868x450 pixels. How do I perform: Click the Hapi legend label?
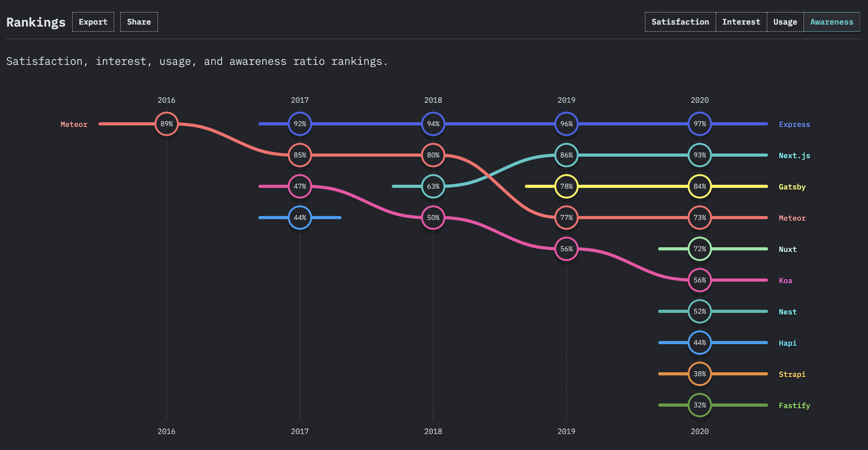point(788,343)
